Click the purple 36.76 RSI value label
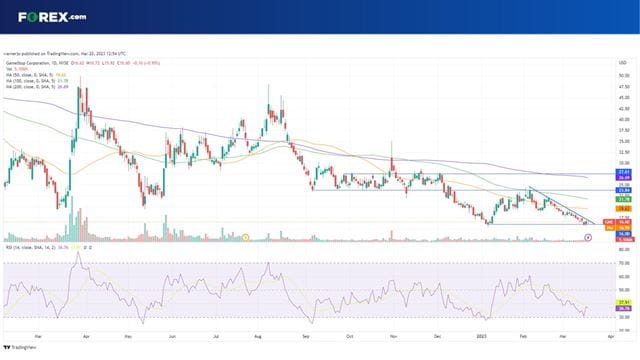The image size is (640, 360). click(x=624, y=308)
